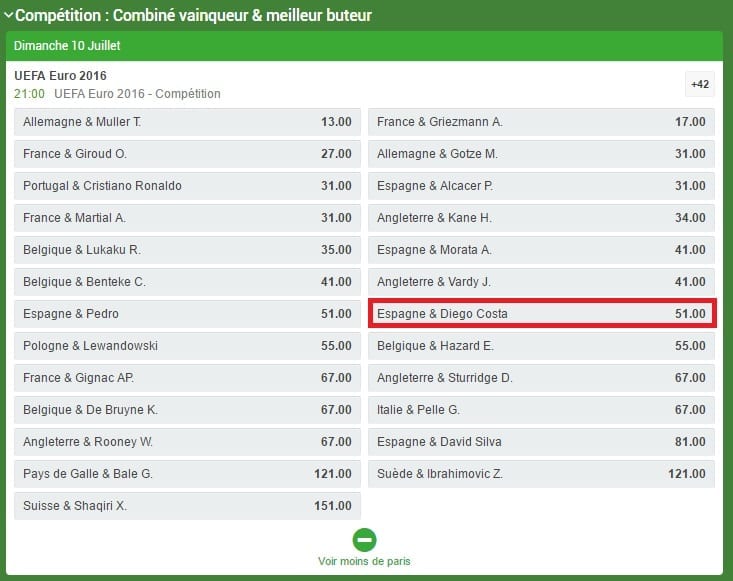
Task: Pick Angleterre & Rooney W. at 67.00
Action: tap(187, 442)
